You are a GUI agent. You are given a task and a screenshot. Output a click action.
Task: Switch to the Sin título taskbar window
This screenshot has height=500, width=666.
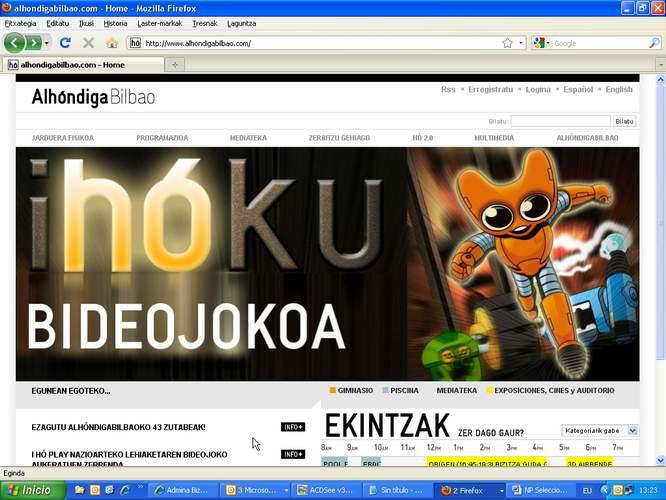(398, 490)
